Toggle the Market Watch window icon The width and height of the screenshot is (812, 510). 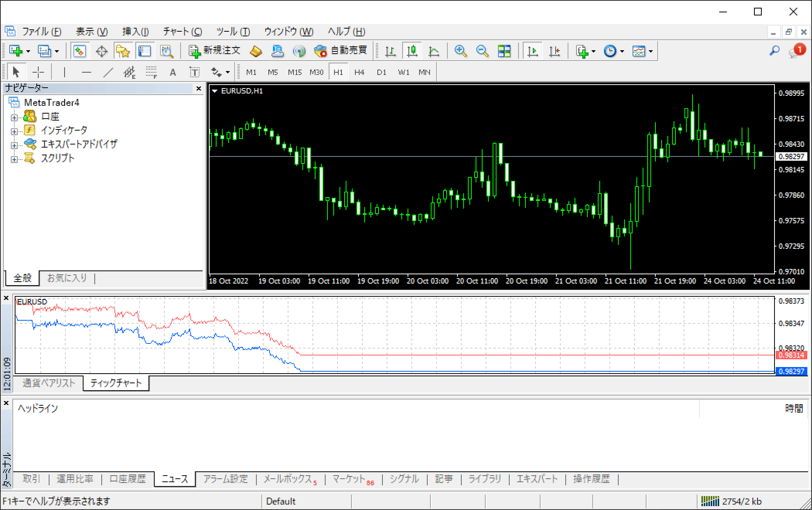point(80,51)
